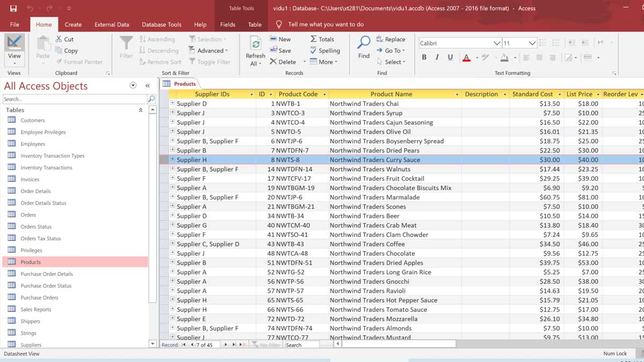This screenshot has width=644, height=362.
Task: Switch to the External Data tab
Action: click(x=112, y=24)
